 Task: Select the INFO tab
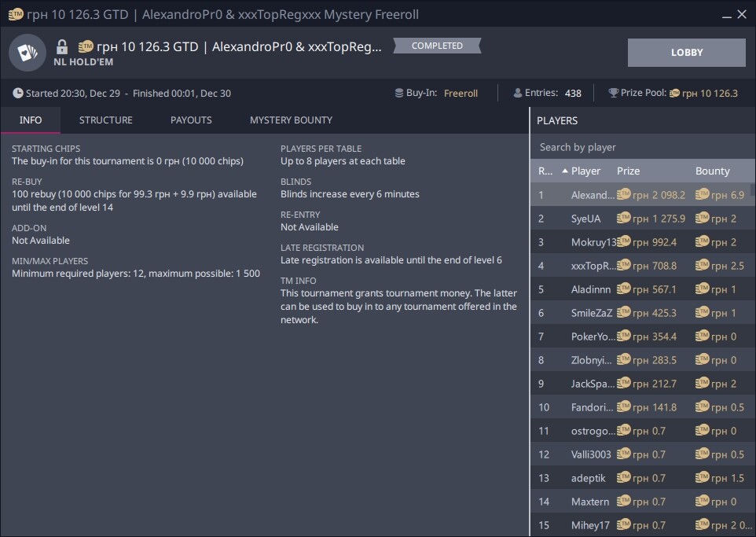[31, 120]
